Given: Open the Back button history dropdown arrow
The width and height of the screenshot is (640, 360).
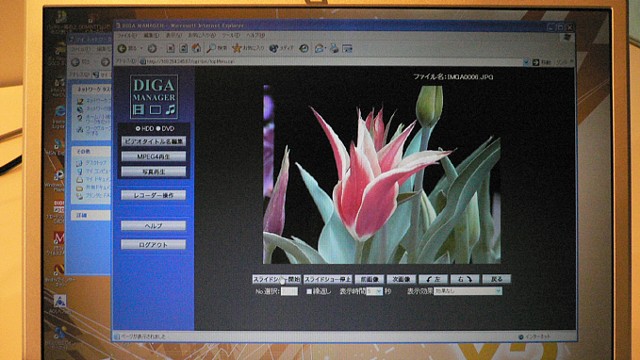Looking at the screenshot, I should pos(142,49).
